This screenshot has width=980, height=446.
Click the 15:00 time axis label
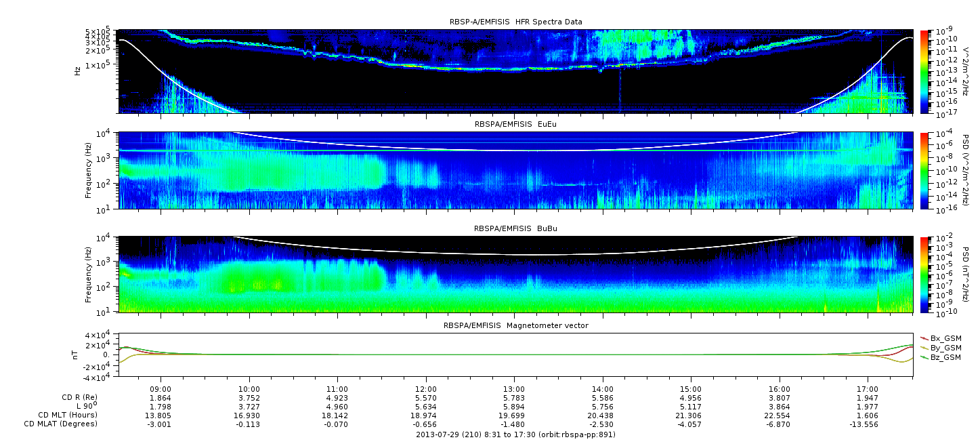[x=691, y=389]
